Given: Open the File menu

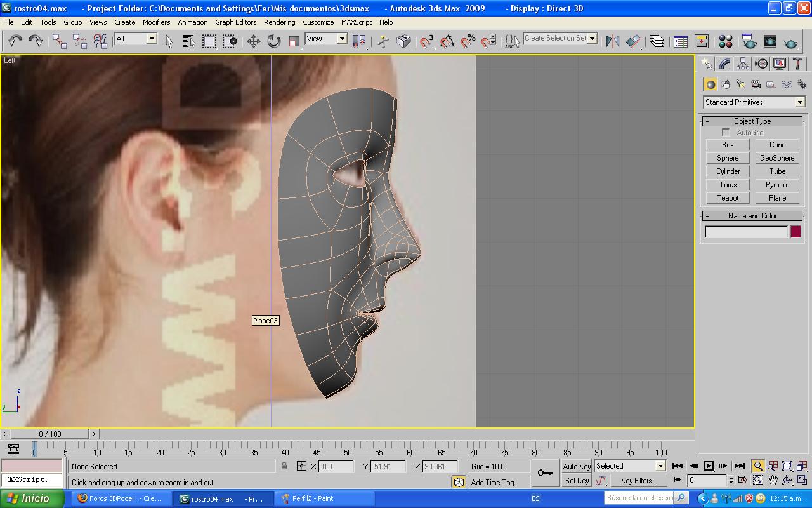Looking at the screenshot, I should click(x=8, y=22).
